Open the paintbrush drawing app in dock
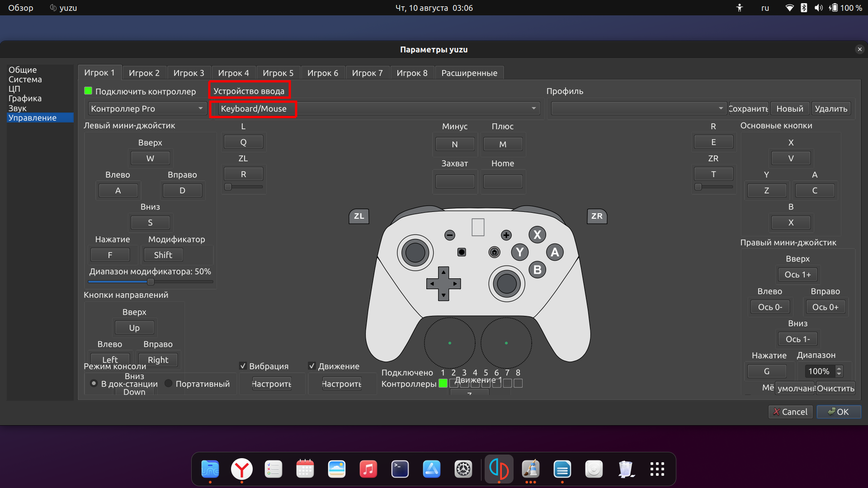 531,469
